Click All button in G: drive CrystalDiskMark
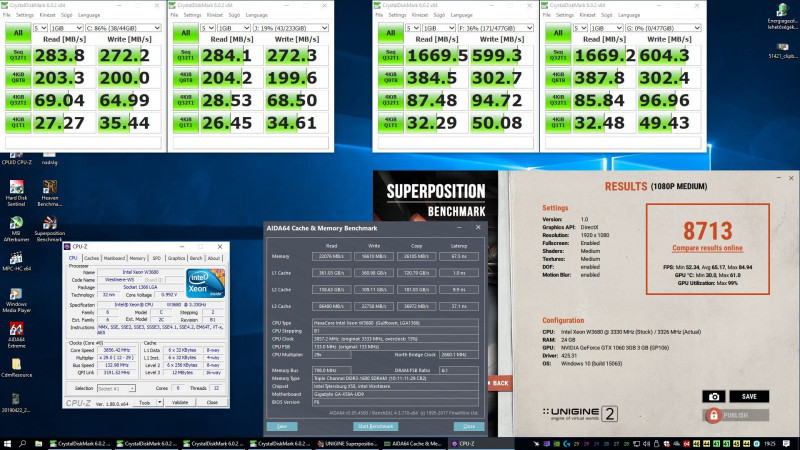 coord(558,33)
